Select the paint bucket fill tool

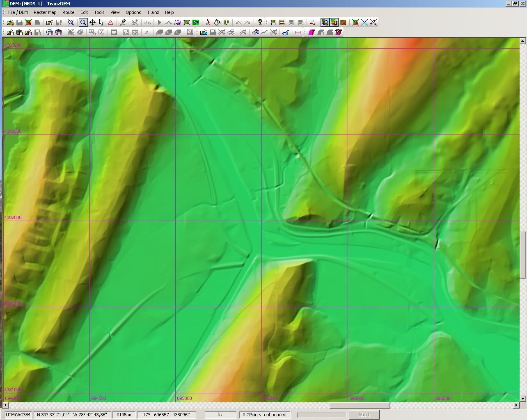[217, 23]
